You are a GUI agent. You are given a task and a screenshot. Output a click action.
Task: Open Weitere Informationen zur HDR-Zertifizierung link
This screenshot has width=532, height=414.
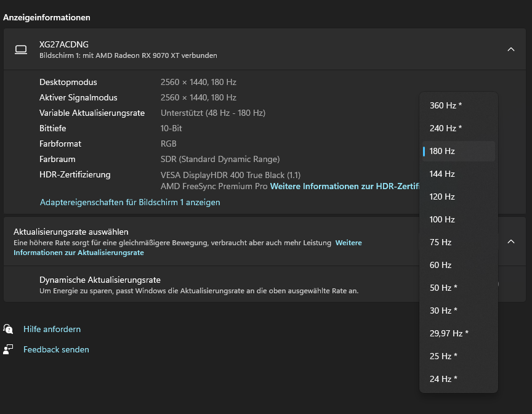tap(344, 186)
